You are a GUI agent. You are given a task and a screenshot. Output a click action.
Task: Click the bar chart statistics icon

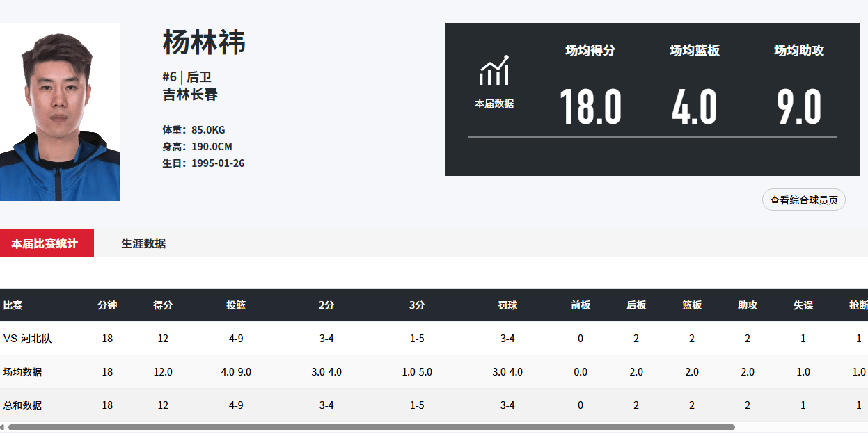(x=494, y=70)
